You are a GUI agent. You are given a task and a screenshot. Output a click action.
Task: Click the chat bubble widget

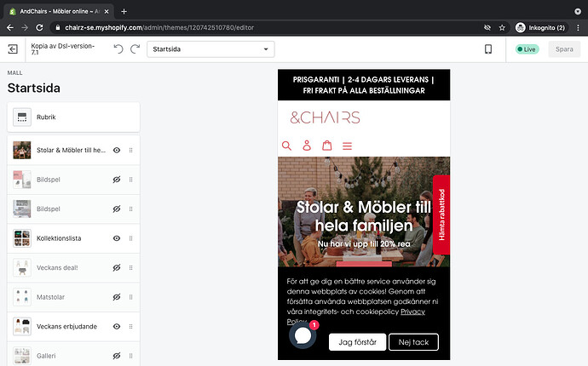pos(303,335)
